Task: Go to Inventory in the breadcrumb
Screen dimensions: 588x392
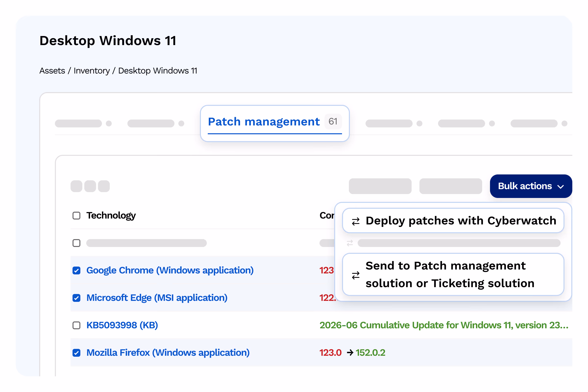Action: click(92, 71)
